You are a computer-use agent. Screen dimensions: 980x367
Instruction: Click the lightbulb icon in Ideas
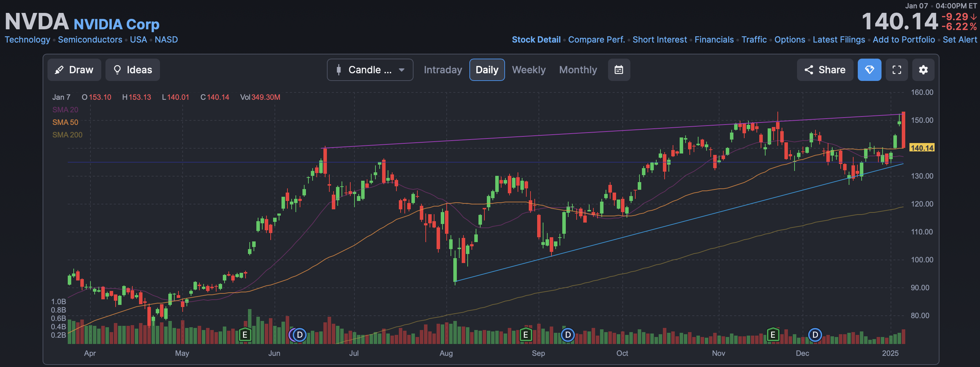(117, 70)
